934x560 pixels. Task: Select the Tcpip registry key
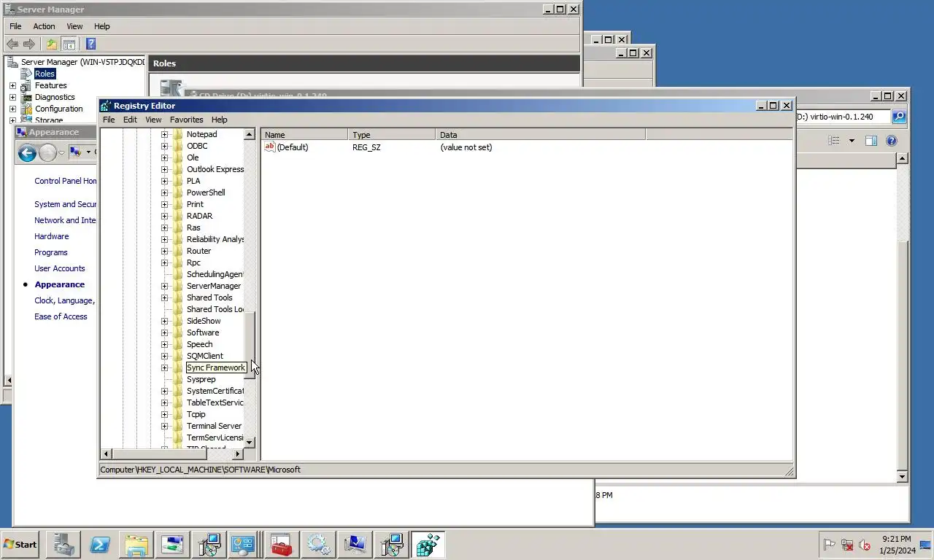pyautogui.click(x=196, y=414)
